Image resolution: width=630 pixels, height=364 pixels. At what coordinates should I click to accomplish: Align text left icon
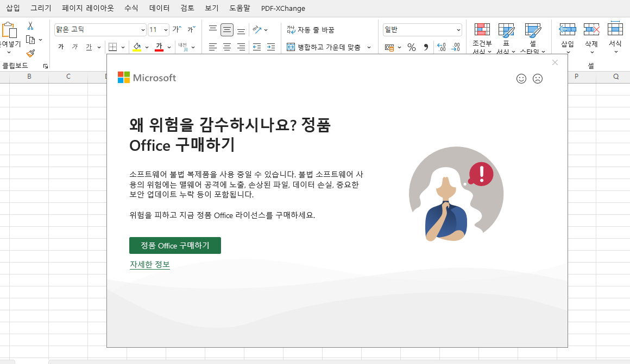pos(213,47)
